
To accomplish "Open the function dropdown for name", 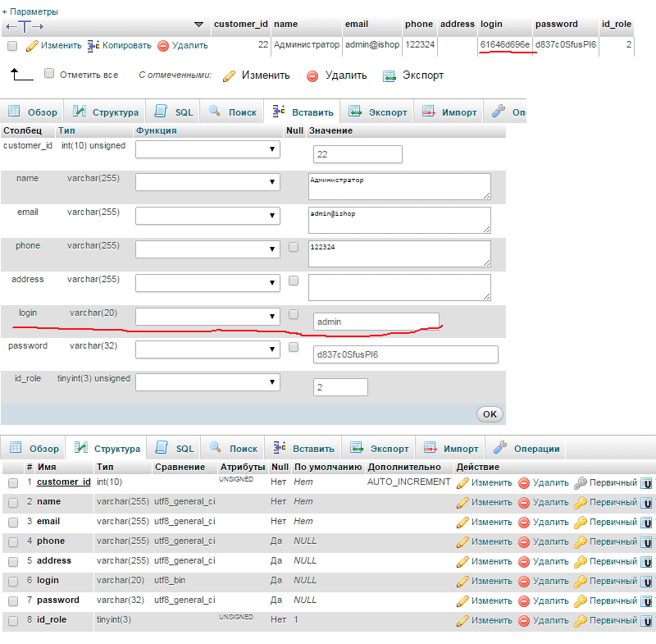I will pos(207,182).
